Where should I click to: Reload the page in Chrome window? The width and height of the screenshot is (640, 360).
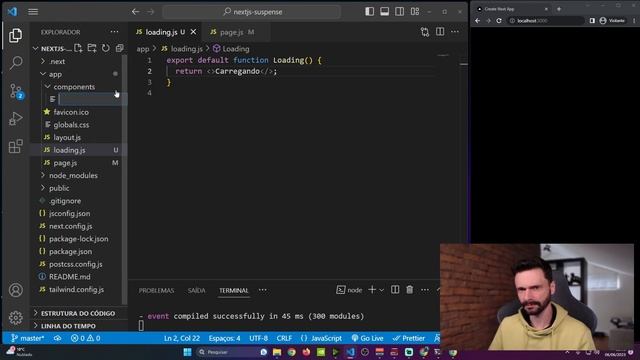tap(499, 20)
